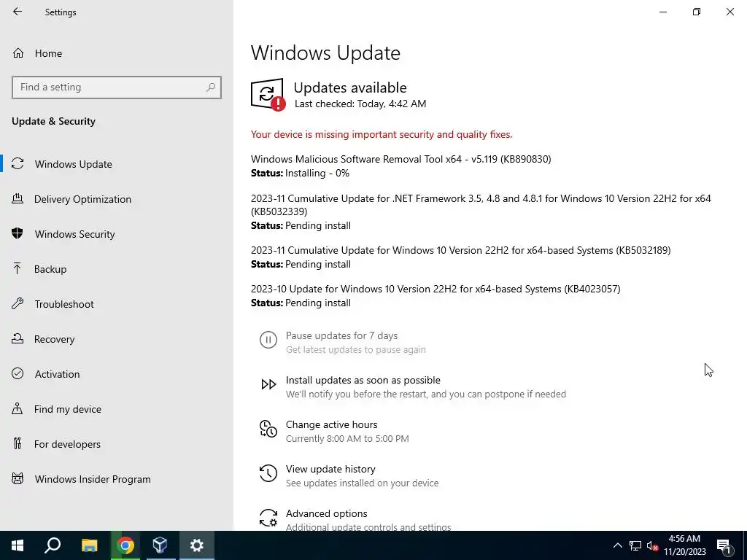Screen dimensions: 747x560
Task: Focus the Find a setting search box
Action: point(117,87)
